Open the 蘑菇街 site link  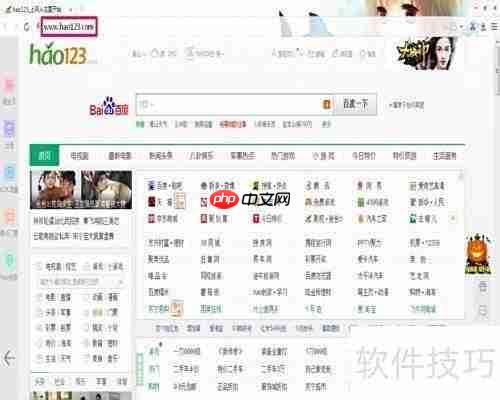pyautogui.click(x=210, y=292)
